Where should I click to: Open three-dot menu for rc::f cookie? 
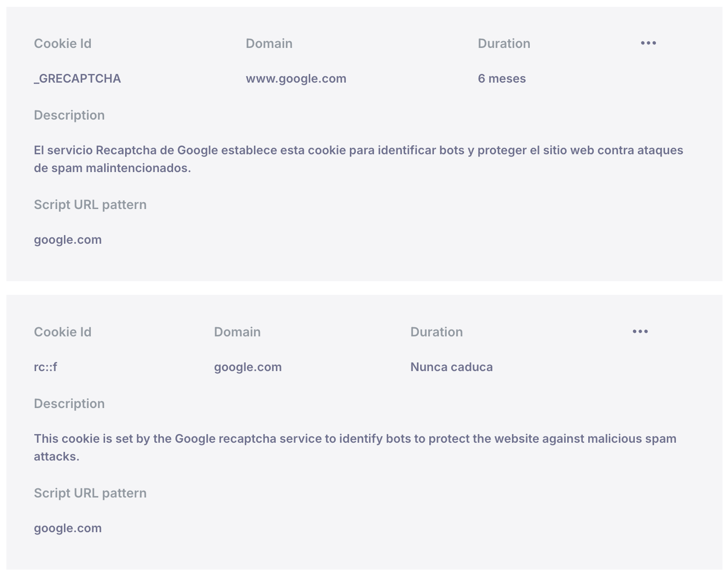(x=640, y=331)
